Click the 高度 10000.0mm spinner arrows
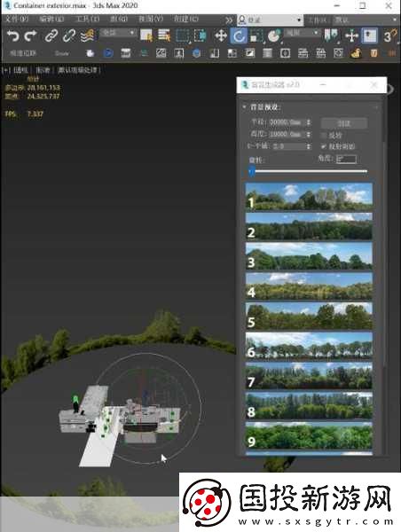This screenshot has height=532, width=401. pyautogui.click(x=309, y=135)
